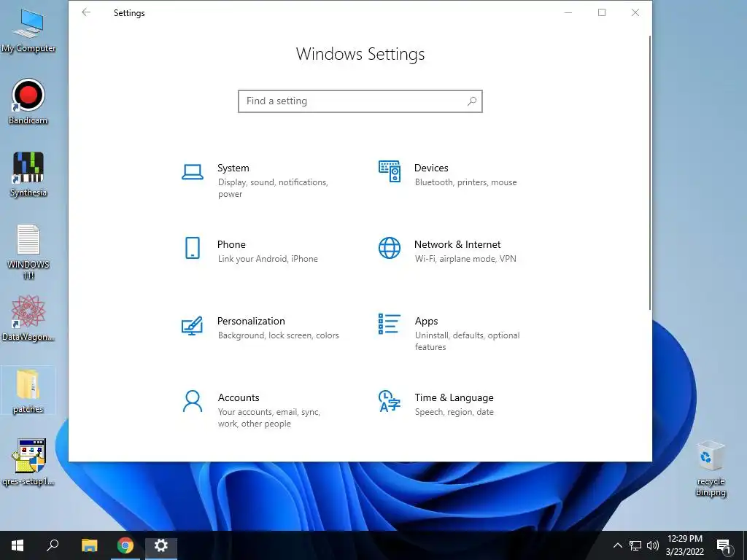Open the Apps list icon

click(x=390, y=324)
